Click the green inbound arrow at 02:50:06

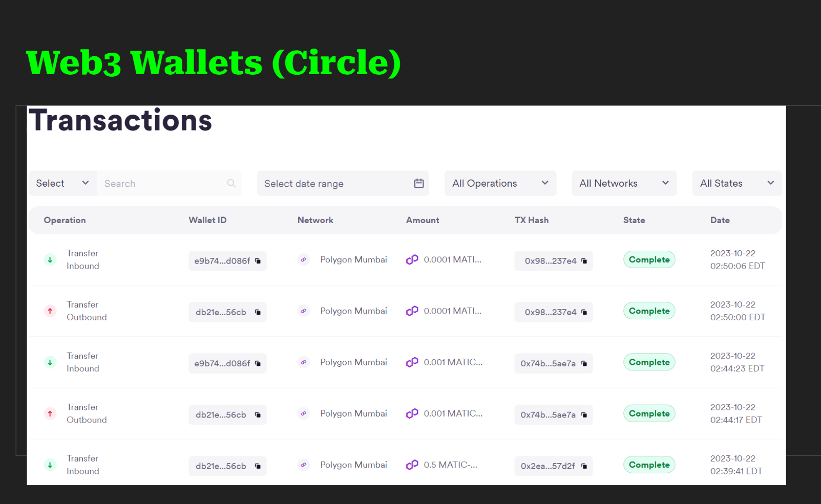tap(50, 260)
